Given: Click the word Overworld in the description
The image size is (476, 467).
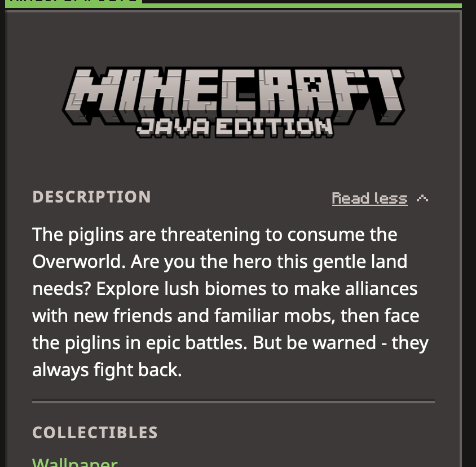Looking at the screenshot, I should coord(79,262).
